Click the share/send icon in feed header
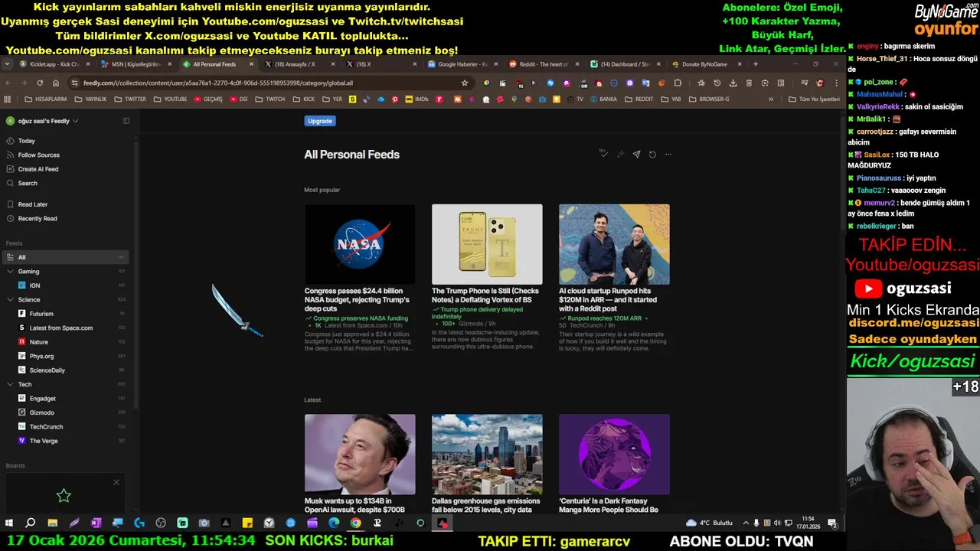Screen dimensions: 980x551 click(x=636, y=154)
